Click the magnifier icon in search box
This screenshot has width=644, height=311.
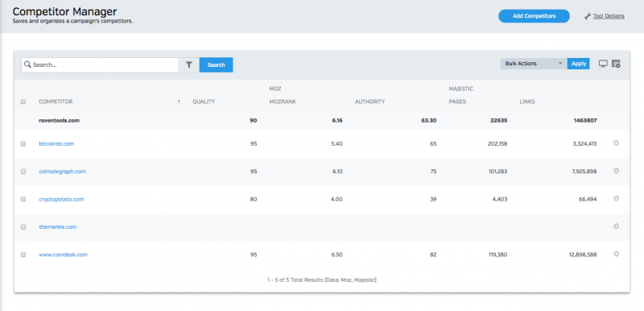click(27, 64)
